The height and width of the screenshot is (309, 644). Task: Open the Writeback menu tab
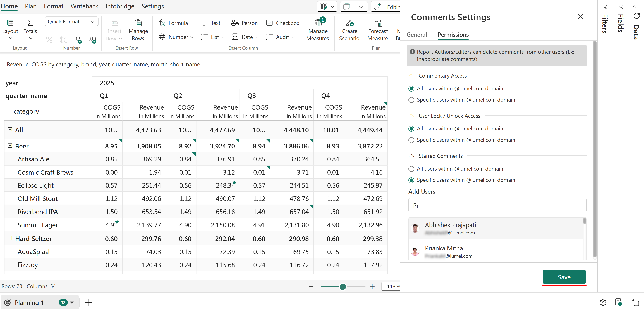tap(84, 6)
